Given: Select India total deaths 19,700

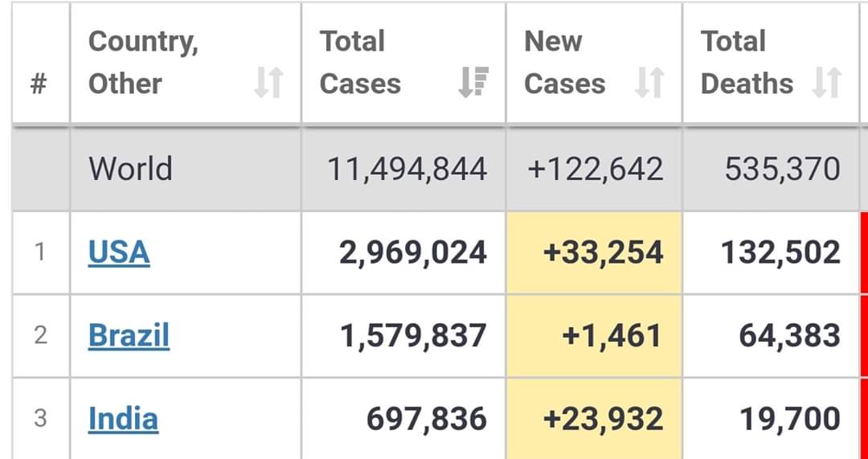Looking at the screenshot, I should (791, 419).
